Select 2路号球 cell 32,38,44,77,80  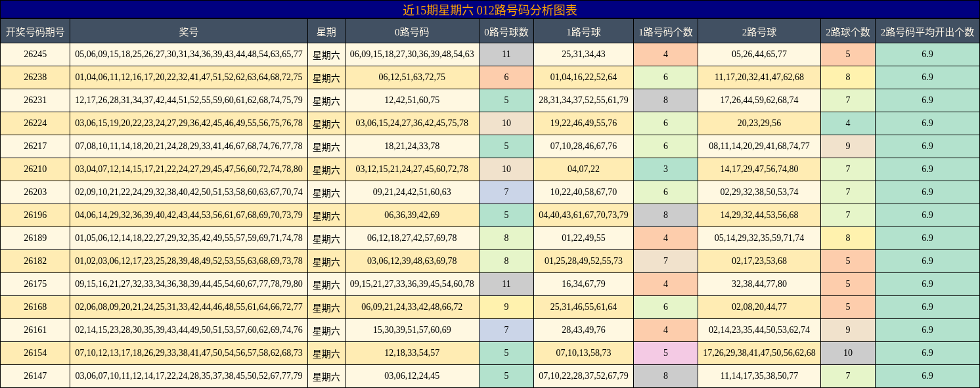click(759, 284)
